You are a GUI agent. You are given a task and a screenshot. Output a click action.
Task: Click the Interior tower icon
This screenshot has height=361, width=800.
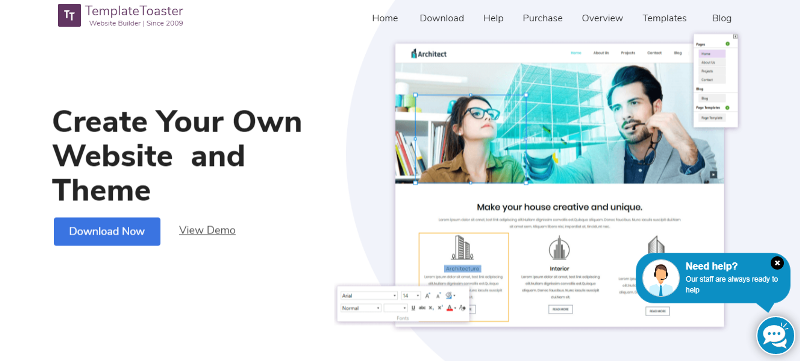click(x=559, y=248)
